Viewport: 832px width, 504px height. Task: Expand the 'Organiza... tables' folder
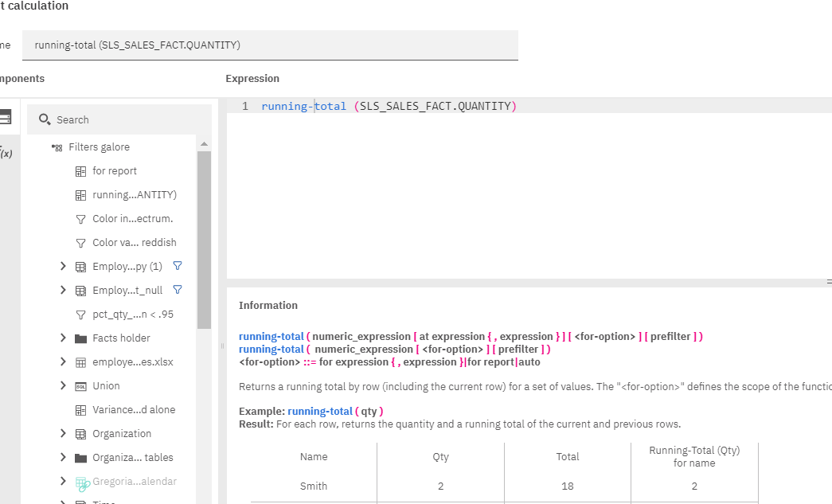pyautogui.click(x=63, y=457)
